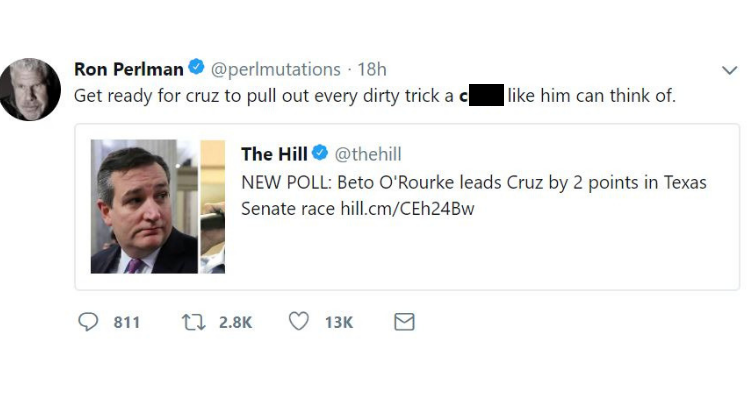Viewport: 750px width, 400px height.
Task: Open Ron Perlman's profile avatar
Action: (x=30, y=89)
